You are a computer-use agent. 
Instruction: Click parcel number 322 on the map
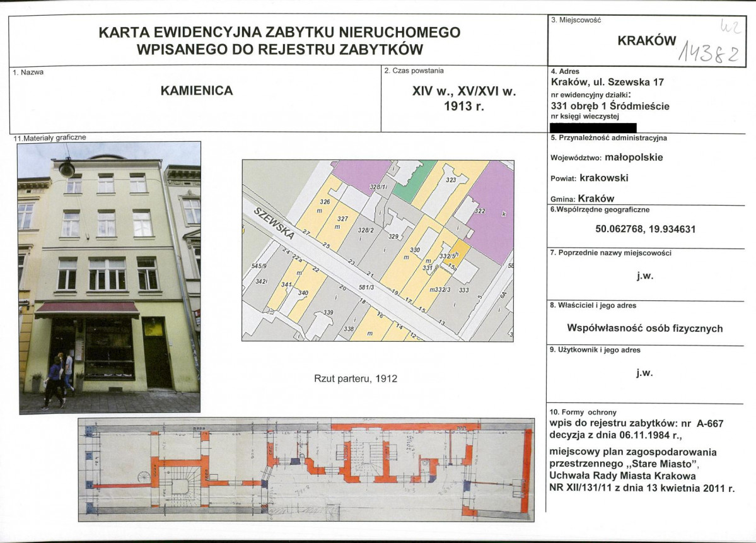[480, 211]
